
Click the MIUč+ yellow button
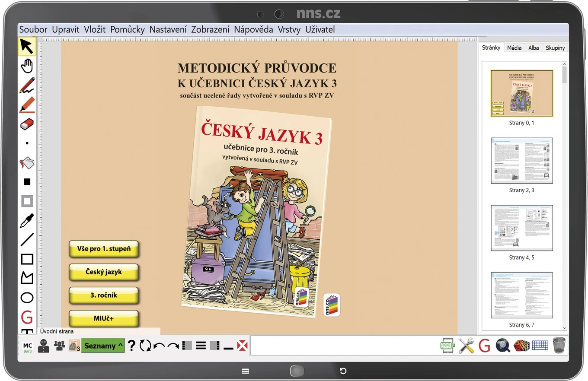pyautogui.click(x=104, y=319)
